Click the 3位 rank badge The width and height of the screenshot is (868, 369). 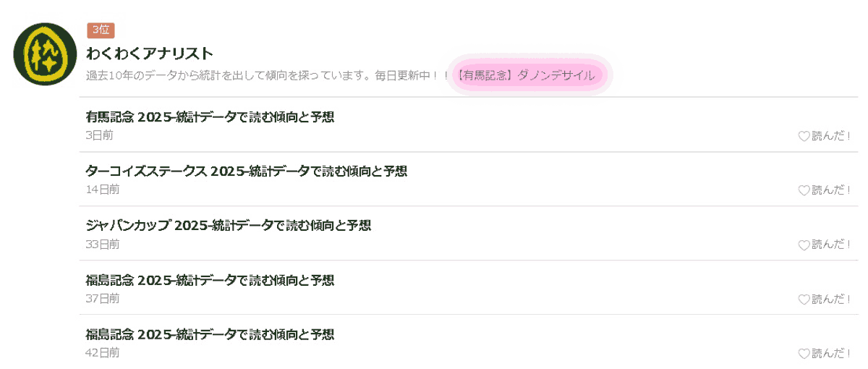[101, 30]
